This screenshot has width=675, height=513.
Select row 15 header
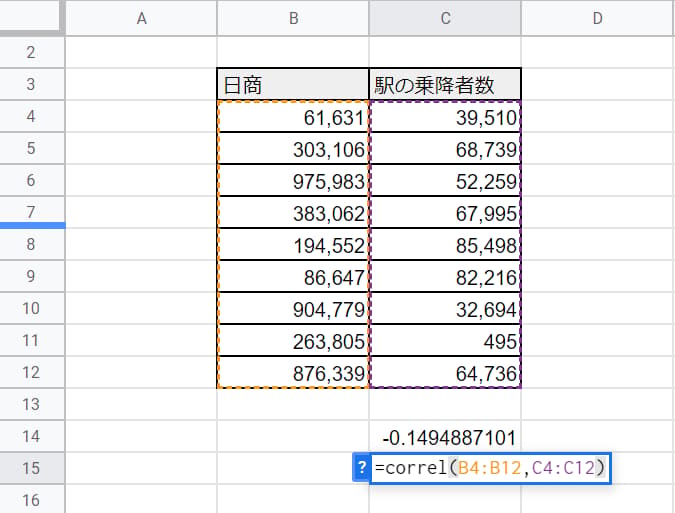point(32,468)
